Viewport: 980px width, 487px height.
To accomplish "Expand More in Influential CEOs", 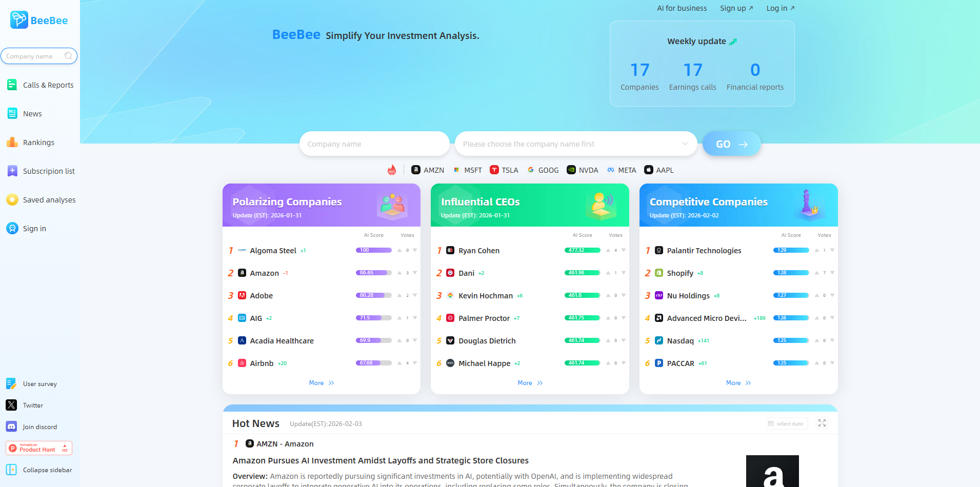I will point(530,383).
